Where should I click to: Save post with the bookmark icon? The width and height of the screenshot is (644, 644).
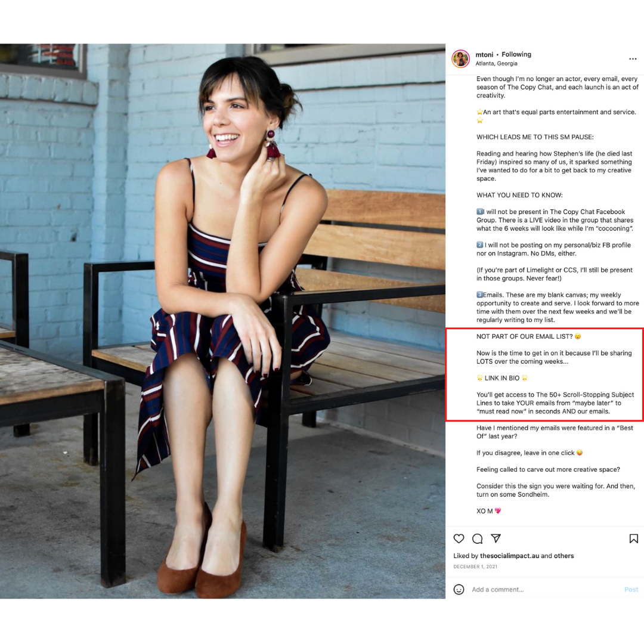[x=633, y=538]
